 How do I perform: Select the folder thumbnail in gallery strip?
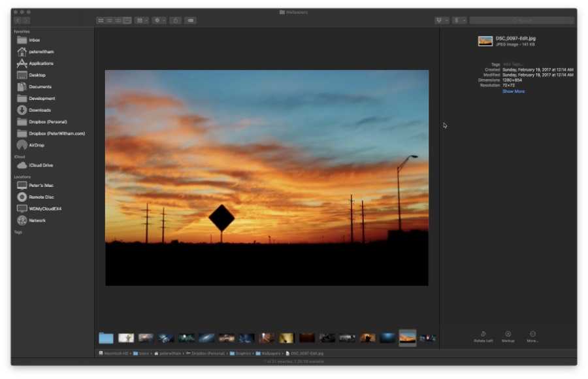point(106,338)
